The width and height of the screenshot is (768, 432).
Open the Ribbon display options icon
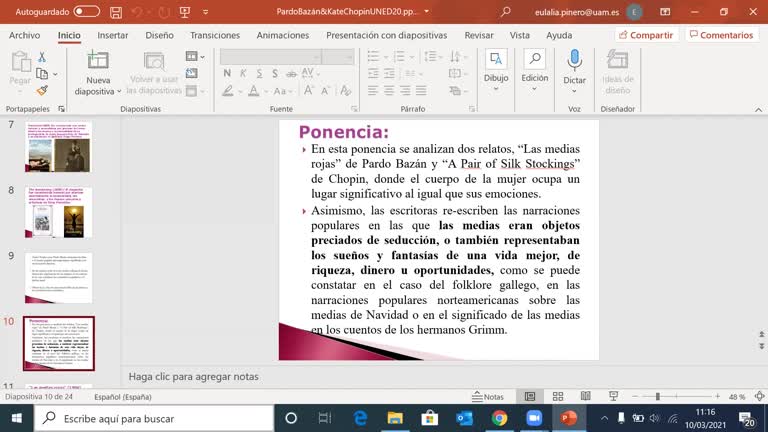tap(665, 11)
